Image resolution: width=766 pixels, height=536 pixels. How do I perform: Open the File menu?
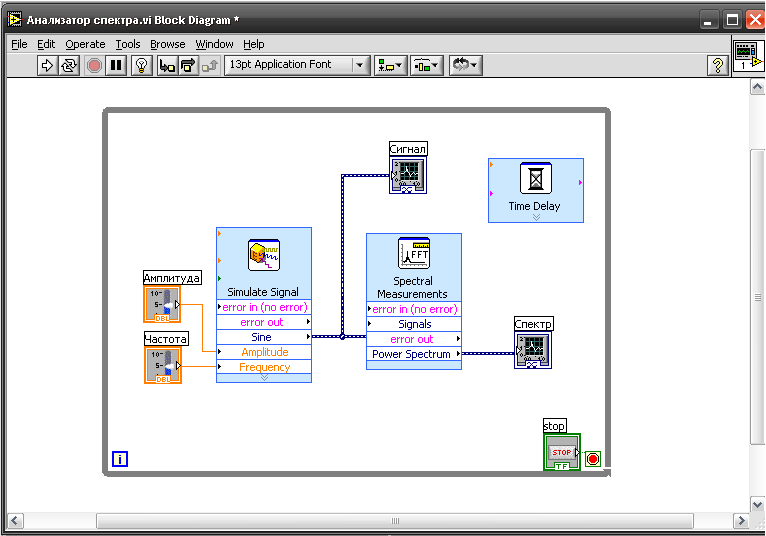point(19,44)
